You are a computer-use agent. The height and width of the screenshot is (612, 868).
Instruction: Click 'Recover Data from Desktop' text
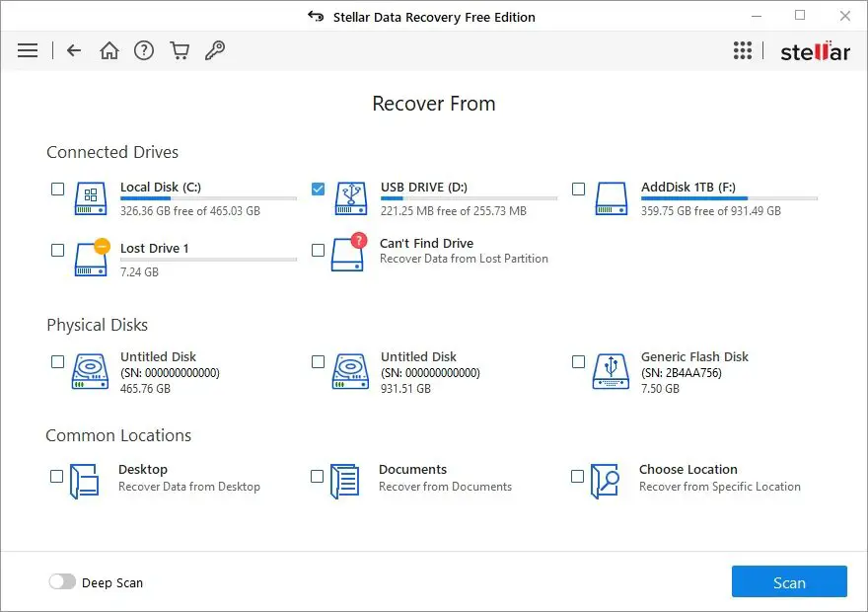point(189,487)
